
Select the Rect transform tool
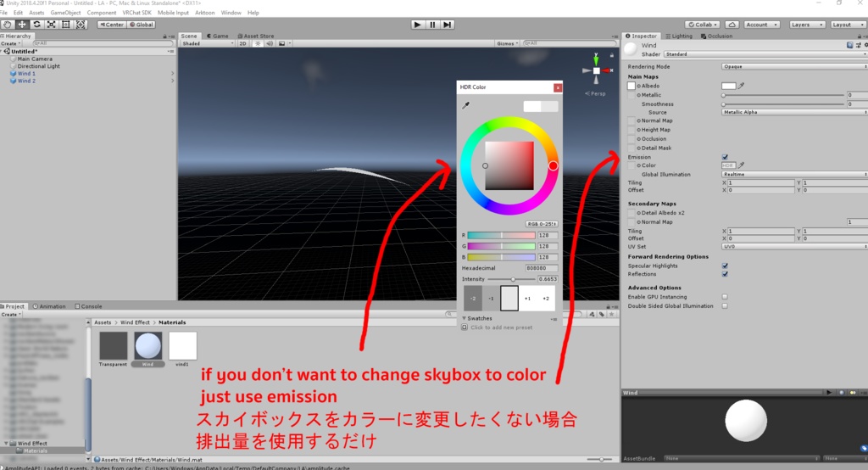(x=66, y=25)
